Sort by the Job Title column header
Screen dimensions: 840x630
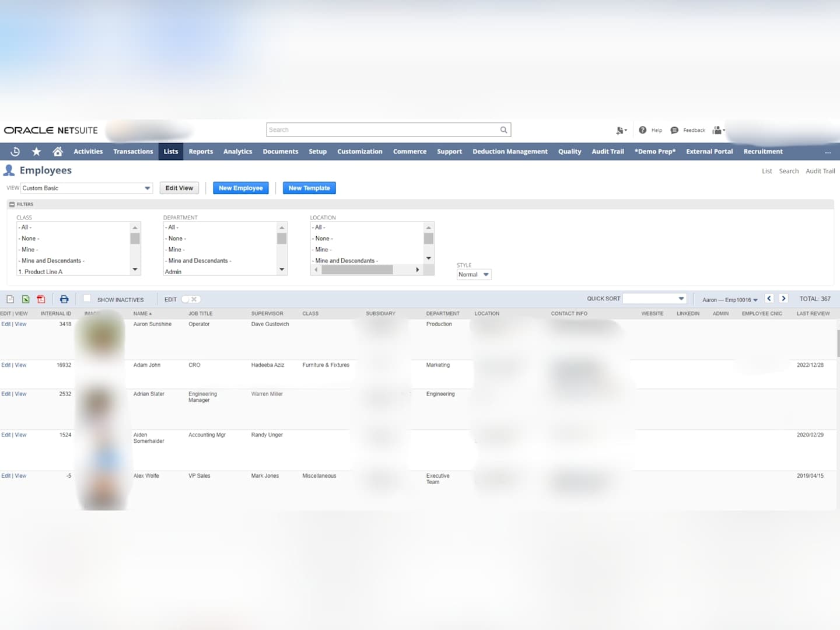pyautogui.click(x=200, y=314)
